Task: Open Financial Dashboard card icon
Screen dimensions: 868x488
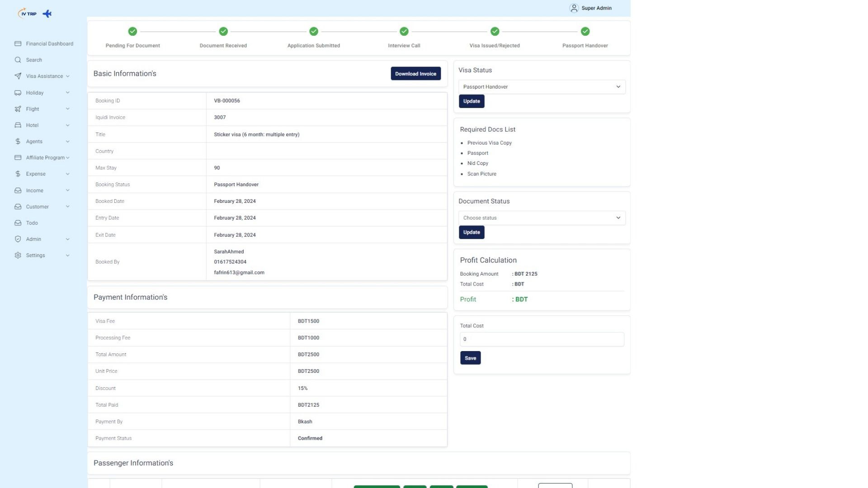Action: coord(18,44)
